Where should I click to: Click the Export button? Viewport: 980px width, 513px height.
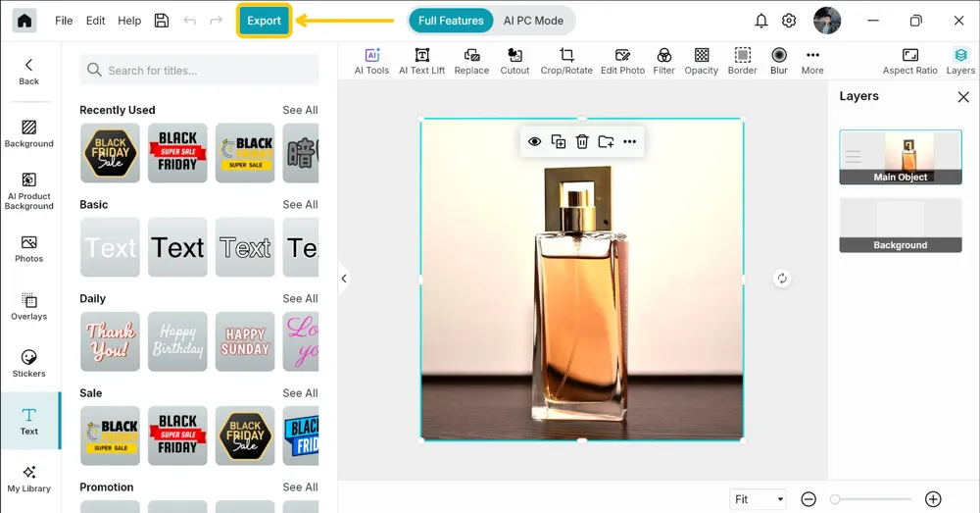click(264, 21)
